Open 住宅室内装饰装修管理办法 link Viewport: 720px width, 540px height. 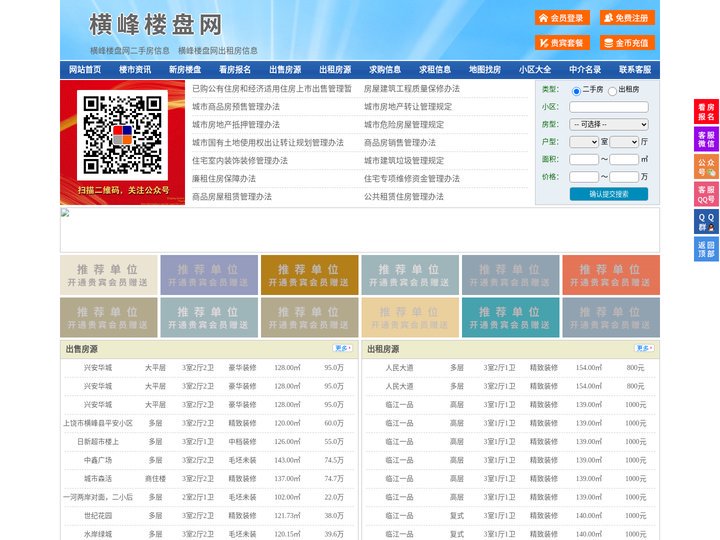pos(240,161)
